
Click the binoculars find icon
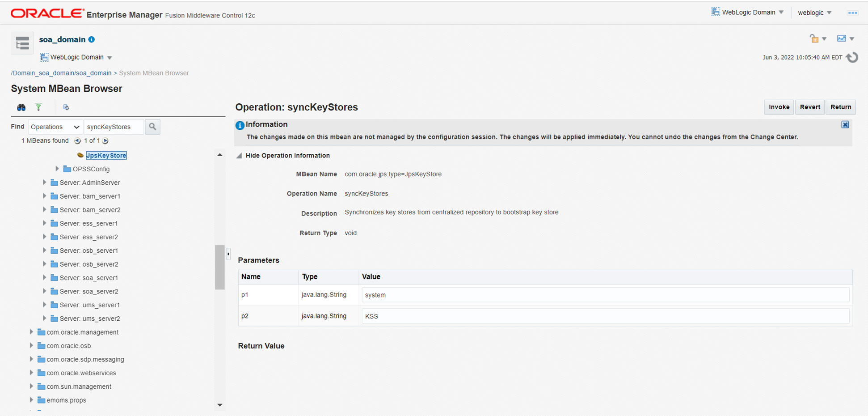(x=21, y=107)
